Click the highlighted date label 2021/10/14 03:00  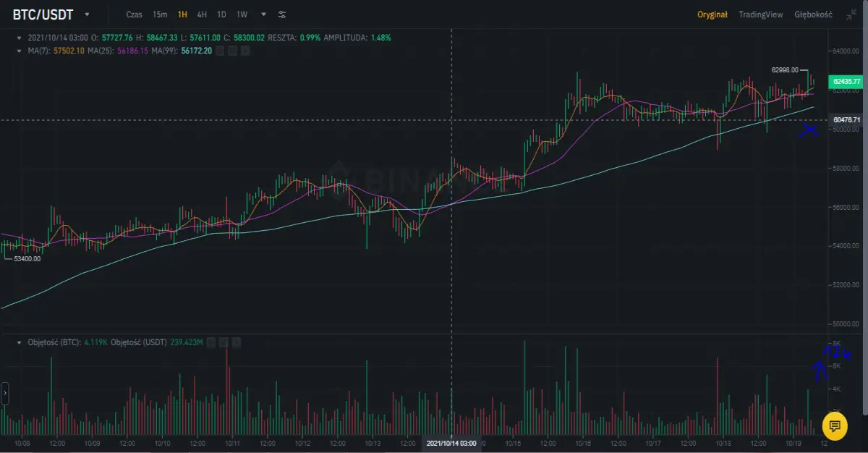click(451, 442)
